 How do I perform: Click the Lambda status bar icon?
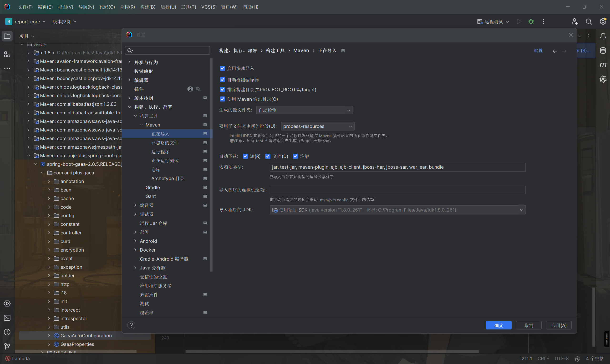tap(8, 359)
